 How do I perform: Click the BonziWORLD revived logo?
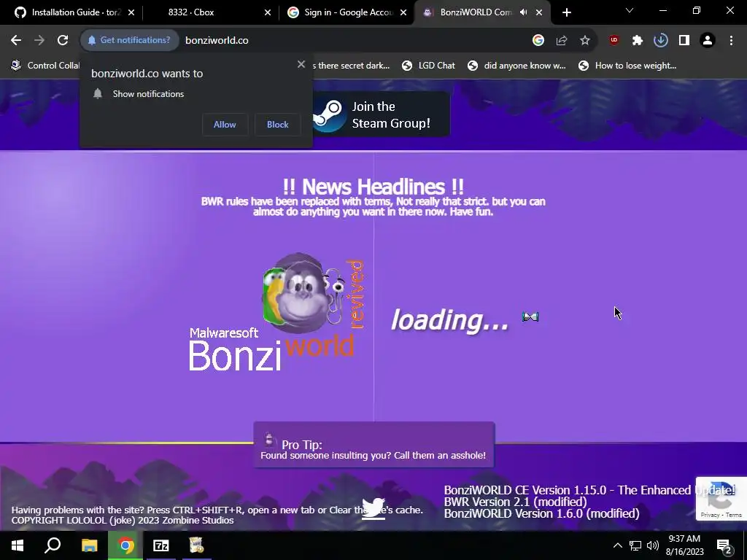(x=276, y=312)
